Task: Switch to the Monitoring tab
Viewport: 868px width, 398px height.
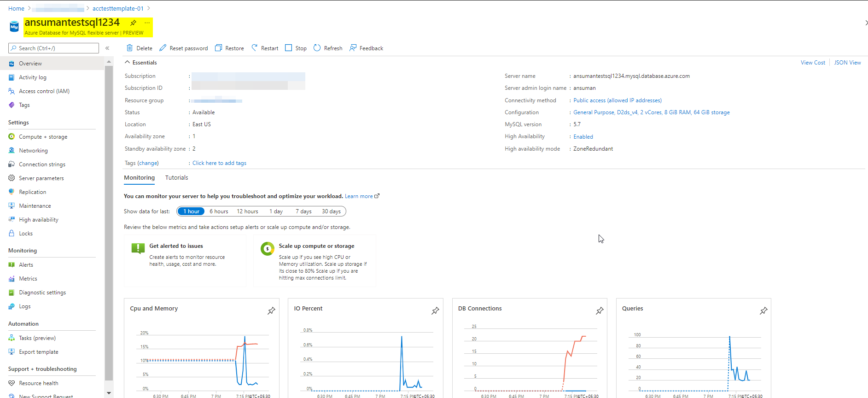Action: 139,178
